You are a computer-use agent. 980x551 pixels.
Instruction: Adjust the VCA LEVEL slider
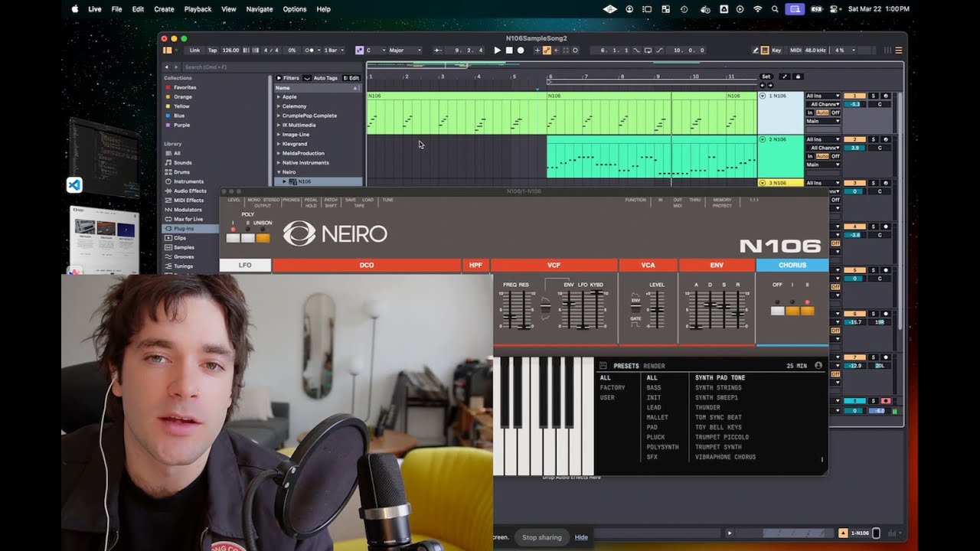click(x=657, y=310)
